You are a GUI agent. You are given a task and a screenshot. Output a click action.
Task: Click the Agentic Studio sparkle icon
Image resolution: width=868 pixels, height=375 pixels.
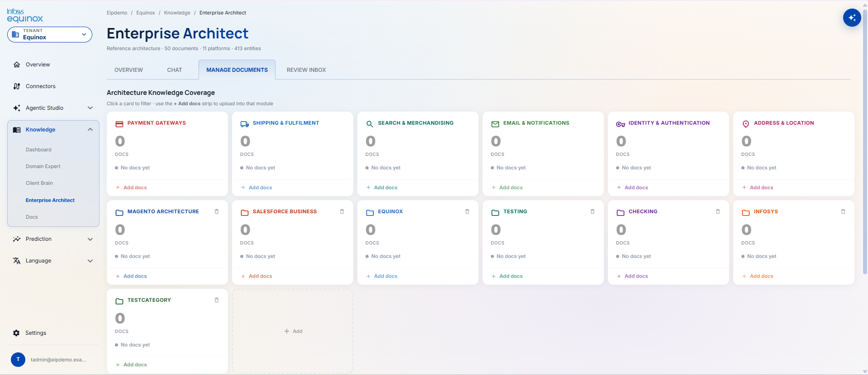pos(17,108)
